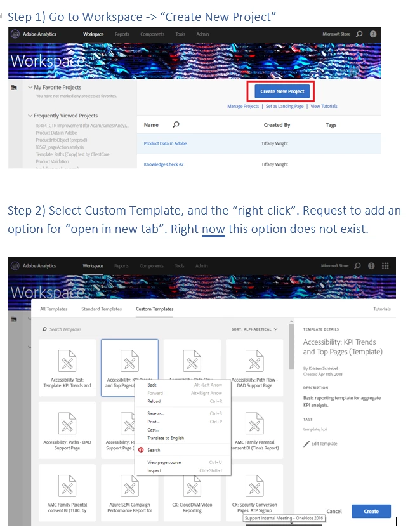The width and height of the screenshot is (415, 532).
Task: Click the Tutorials link in the template dialog
Action: (382, 309)
